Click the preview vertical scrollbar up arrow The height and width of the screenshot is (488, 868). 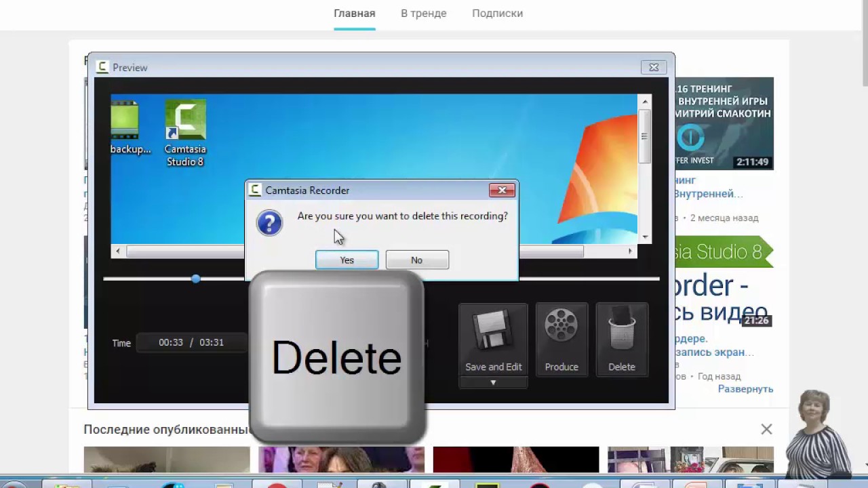(645, 102)
